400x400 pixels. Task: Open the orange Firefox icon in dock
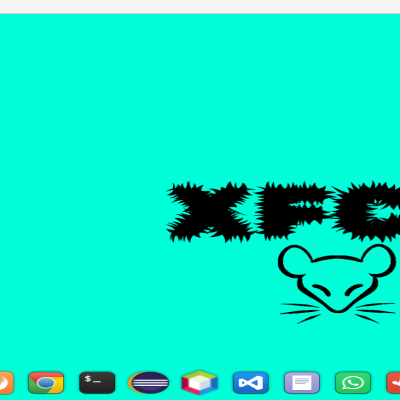6,383
